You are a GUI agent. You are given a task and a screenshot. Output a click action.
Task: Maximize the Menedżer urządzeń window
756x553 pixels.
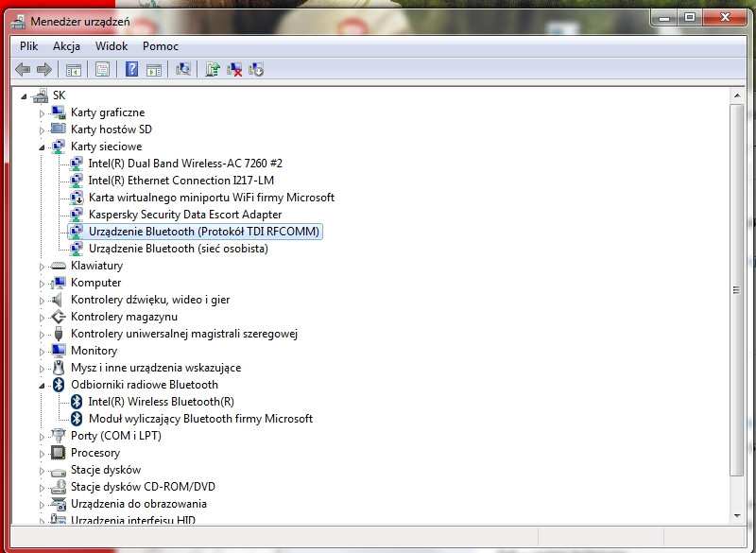click(690, 18)
